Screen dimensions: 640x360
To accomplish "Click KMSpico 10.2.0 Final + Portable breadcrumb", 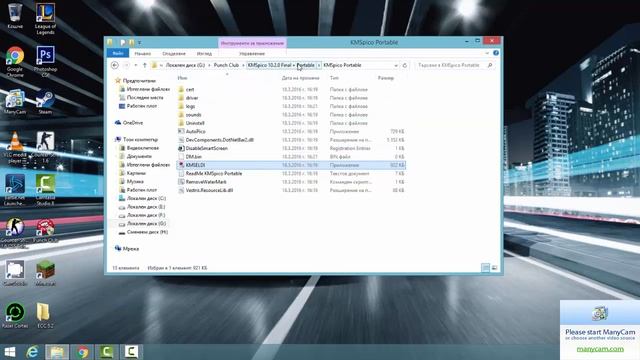I will 281,65.
